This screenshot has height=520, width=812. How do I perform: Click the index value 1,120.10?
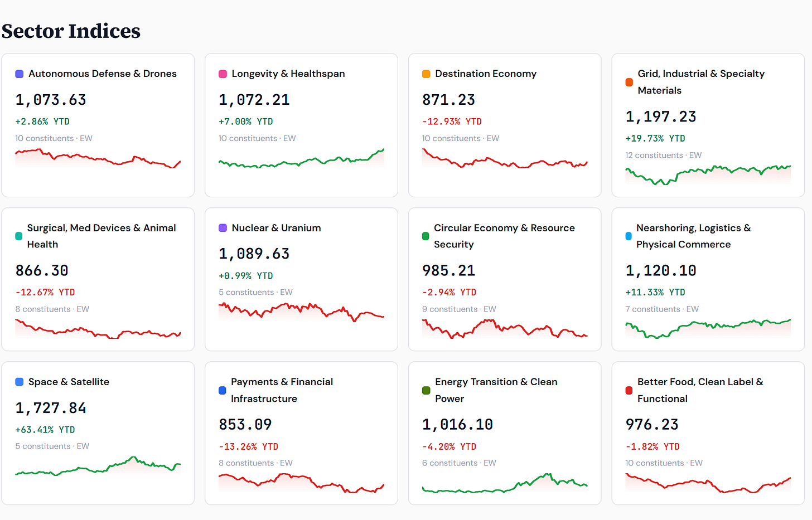661,271
